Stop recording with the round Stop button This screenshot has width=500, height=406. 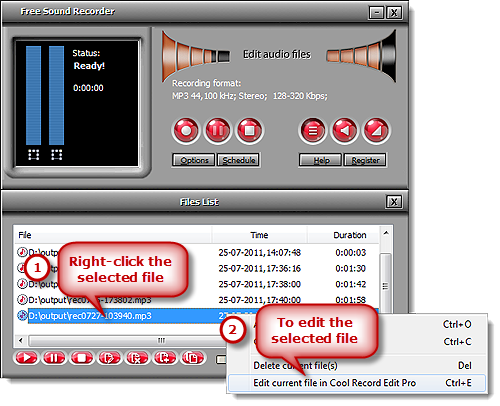[x=250, y=130]
